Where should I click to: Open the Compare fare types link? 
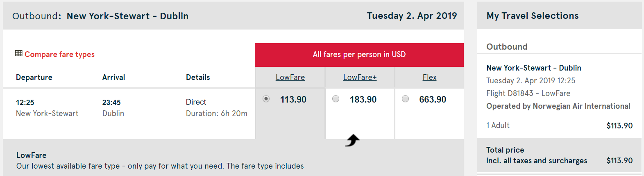click(59, 55)
